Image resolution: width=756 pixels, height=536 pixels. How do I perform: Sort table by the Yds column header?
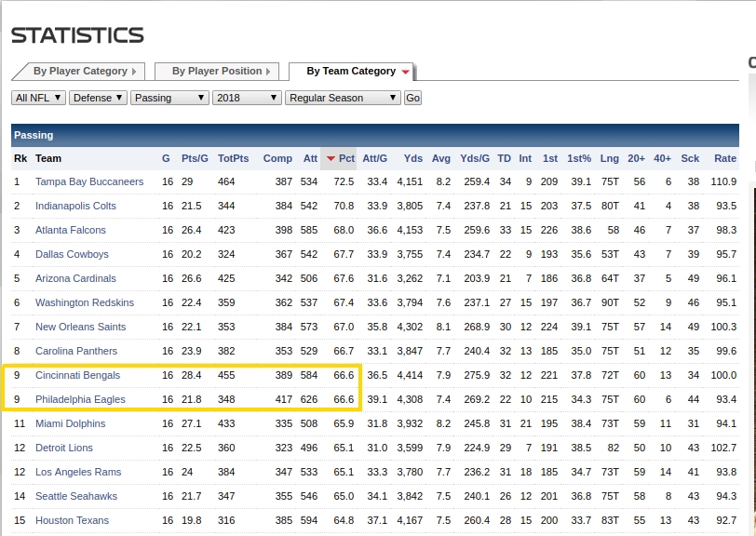click(413, 158)
